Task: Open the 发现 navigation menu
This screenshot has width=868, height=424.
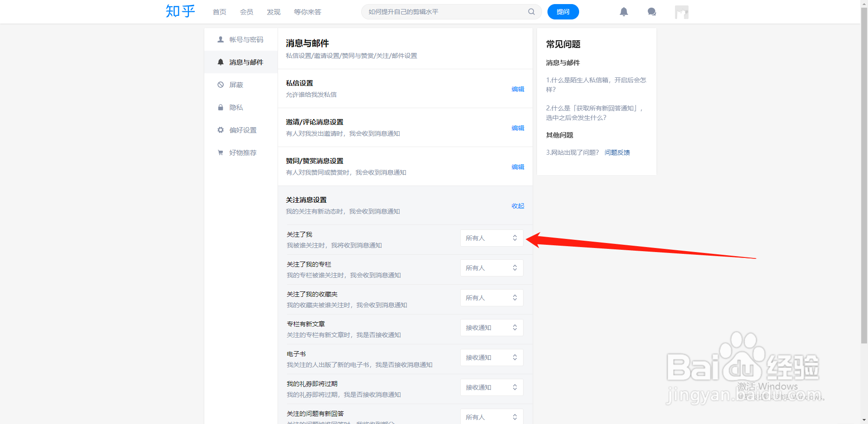Action: coord(273,12)
